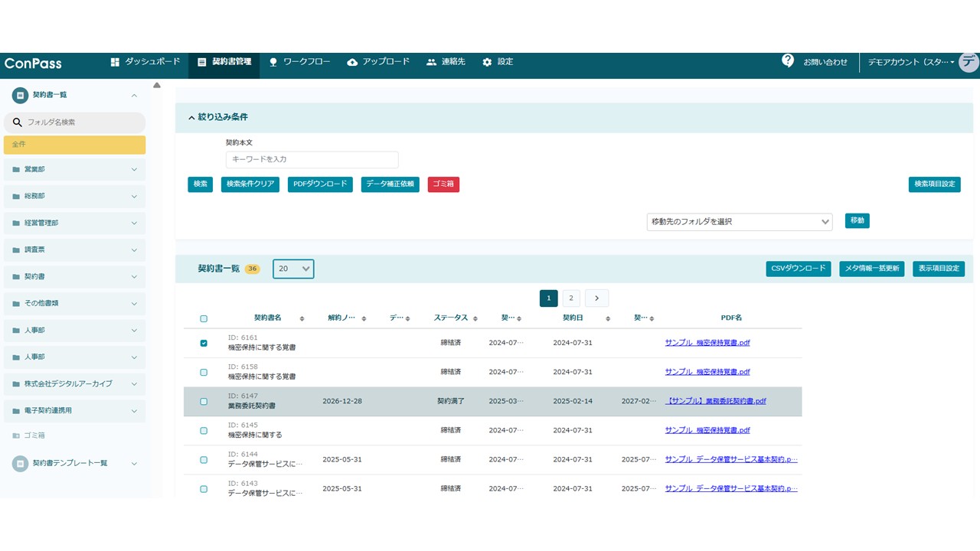Uncheck the checkbox for contract ID 6161
This screenshot has width=980, height=551.
pyautogui.click(x=204, y=344)
